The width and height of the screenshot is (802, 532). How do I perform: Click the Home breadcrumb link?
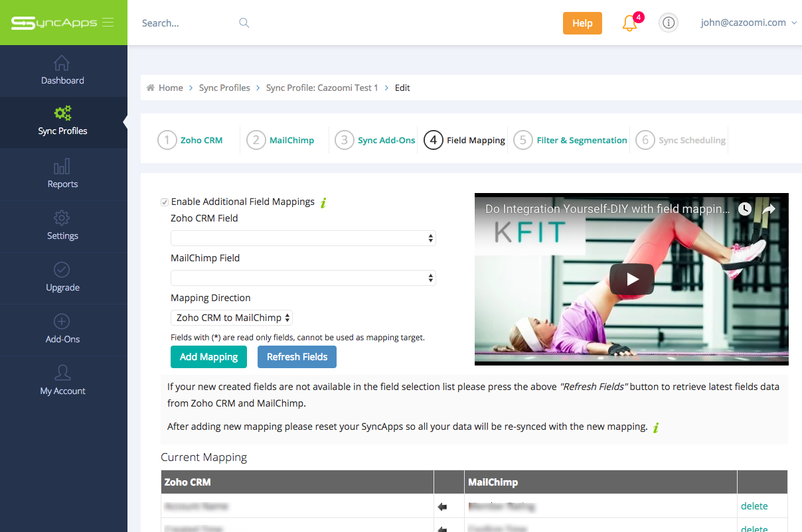pos(171,88)
